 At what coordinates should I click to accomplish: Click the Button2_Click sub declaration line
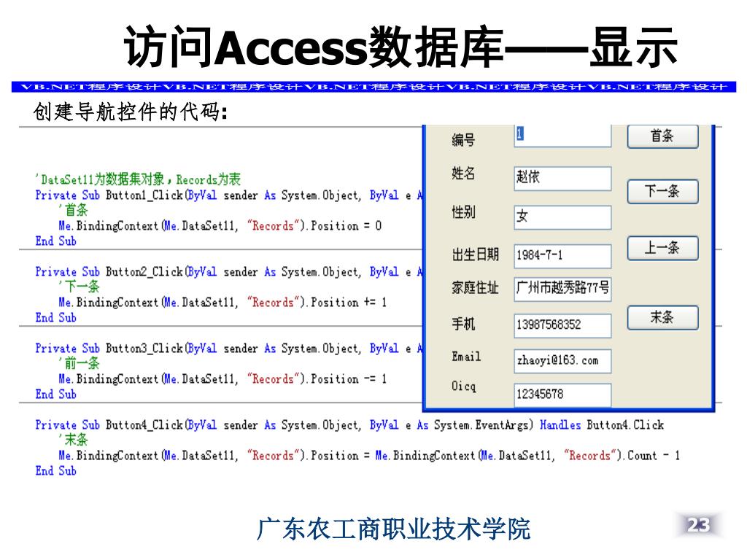(x=229, y=272)
